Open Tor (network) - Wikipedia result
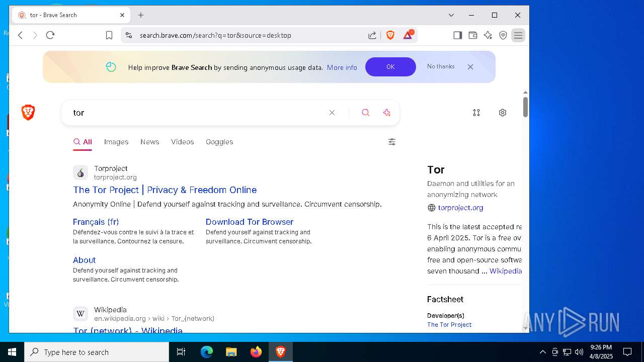Screen dimensions: 644x362 point(128,330)
